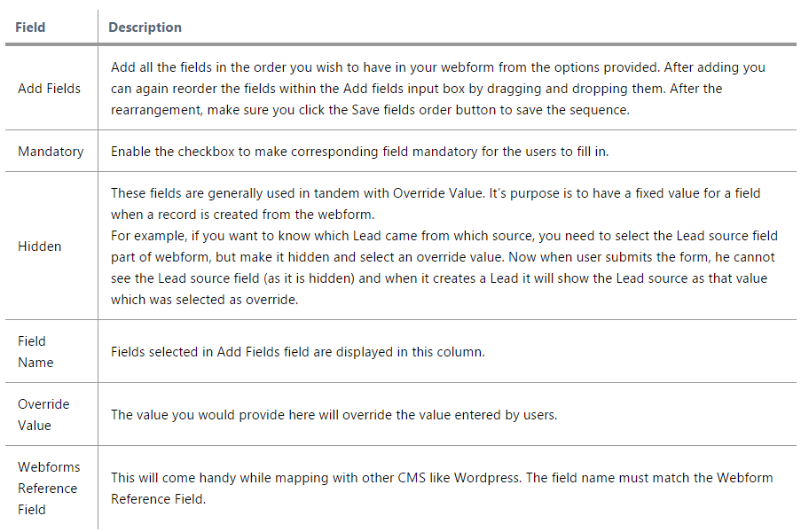Click the Field column header
Viewport: 801px width, 532px height.
pos(30,27)
